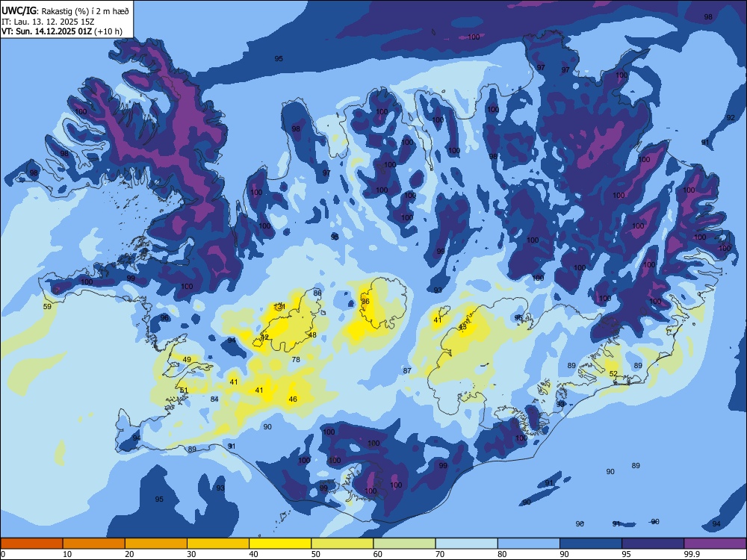Click the humidity value '78' on the map

[x=296, y=360]
